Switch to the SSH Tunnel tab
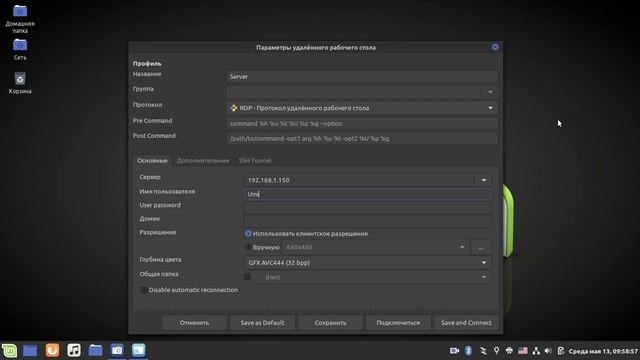 click(255, 160)
